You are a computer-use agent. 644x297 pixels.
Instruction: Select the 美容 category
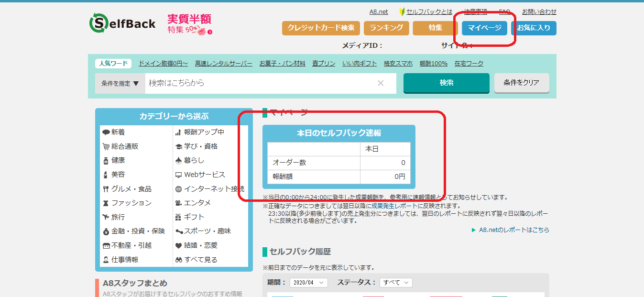tap(114, 175)
